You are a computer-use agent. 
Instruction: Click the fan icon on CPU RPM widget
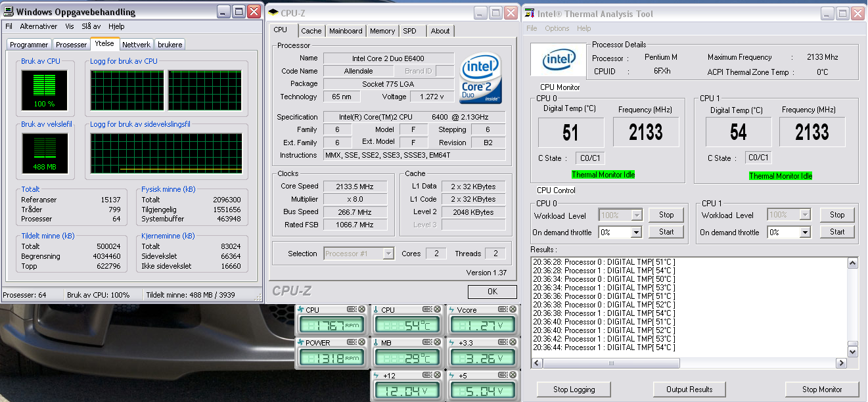coord(301,310)
